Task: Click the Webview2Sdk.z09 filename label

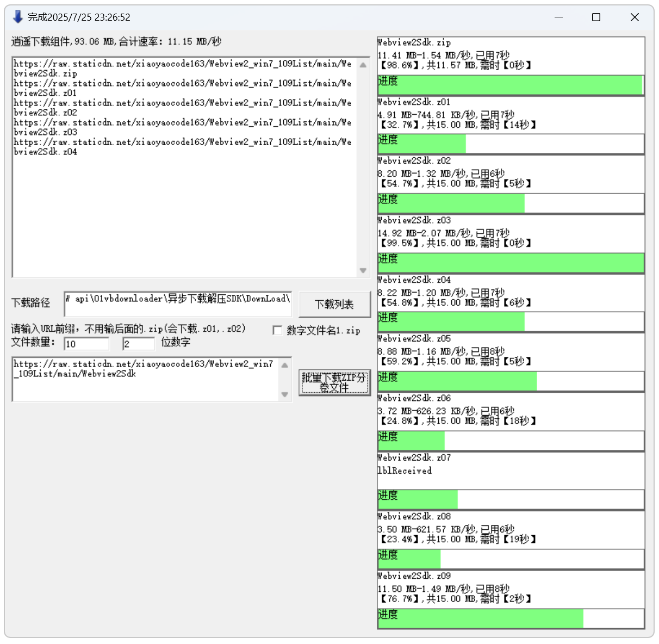Action: pyautogui.click(x=414, y=575)
